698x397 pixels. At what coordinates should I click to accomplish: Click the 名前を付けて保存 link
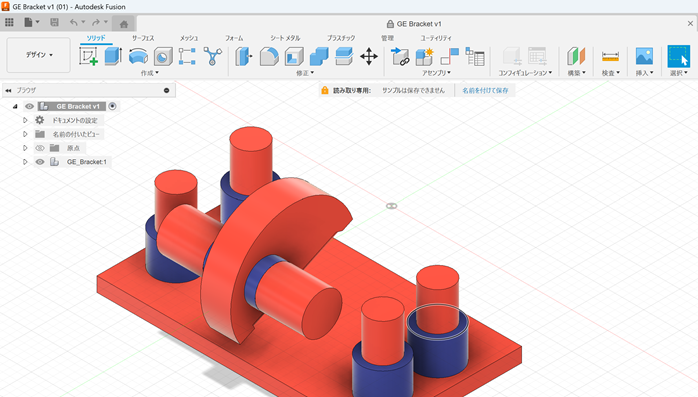[485, 90]
